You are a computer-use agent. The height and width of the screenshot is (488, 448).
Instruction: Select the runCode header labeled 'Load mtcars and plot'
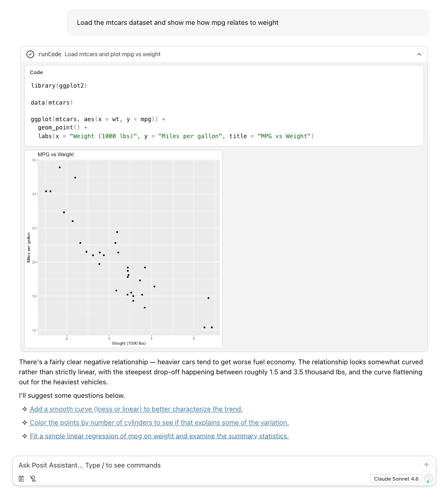pyautogui.click(x=112, y=54)
